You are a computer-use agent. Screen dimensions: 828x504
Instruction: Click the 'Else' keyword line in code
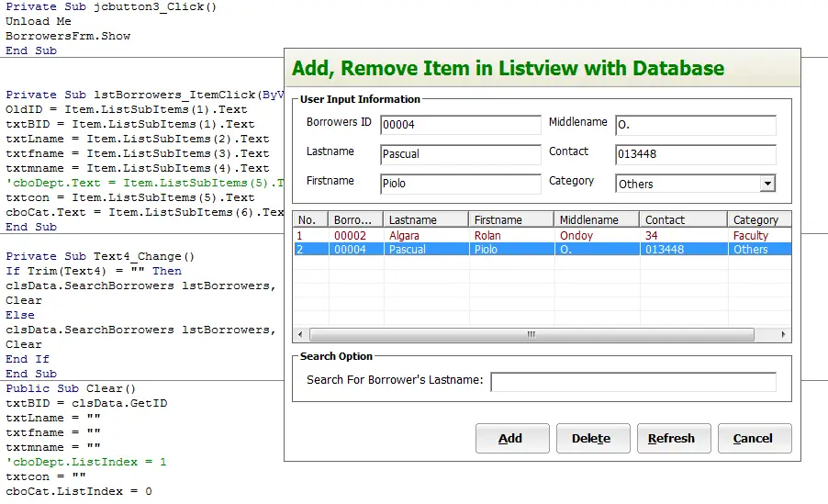(20, 316)
